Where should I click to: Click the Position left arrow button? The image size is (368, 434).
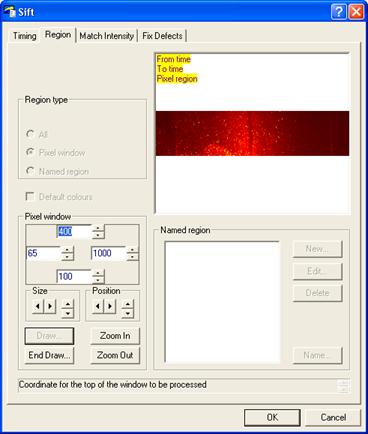[98, 306]
